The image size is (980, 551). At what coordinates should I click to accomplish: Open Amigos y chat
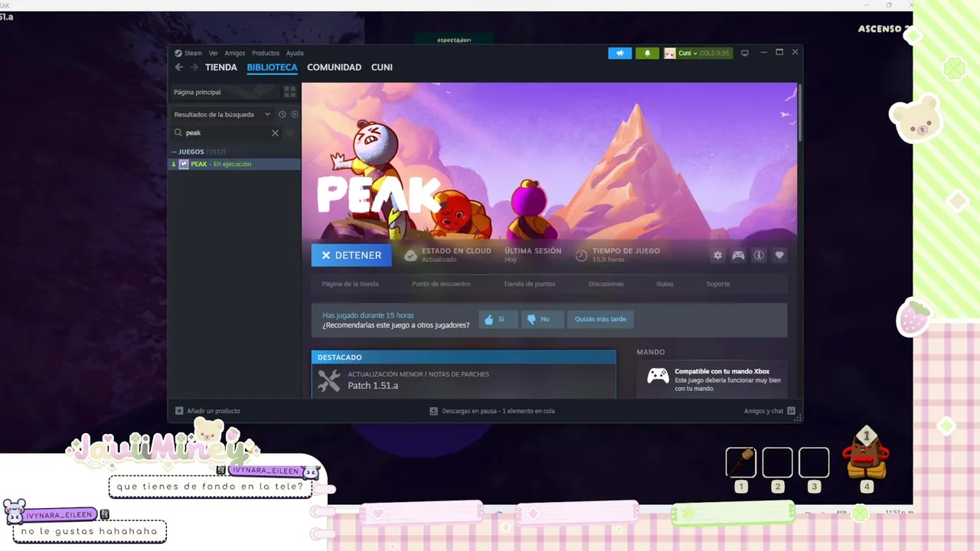pos(769,411)
